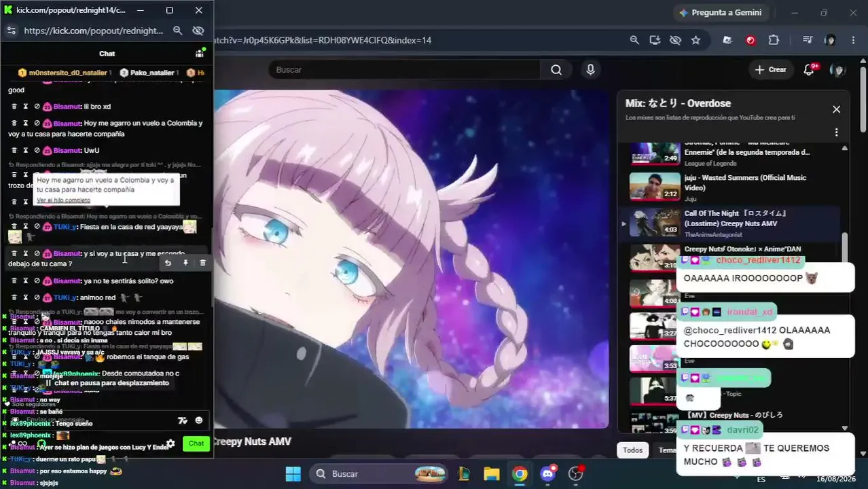Click the YouTube video player
This screenshot has width=868, height=489.
(x=411, y=259)
